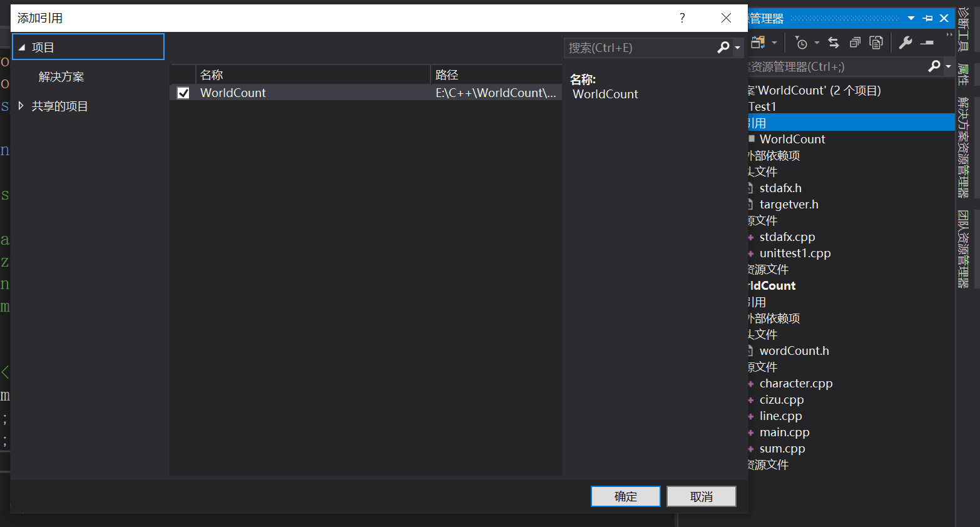Open the 诊断工具 side tab

tap(964, 29)
